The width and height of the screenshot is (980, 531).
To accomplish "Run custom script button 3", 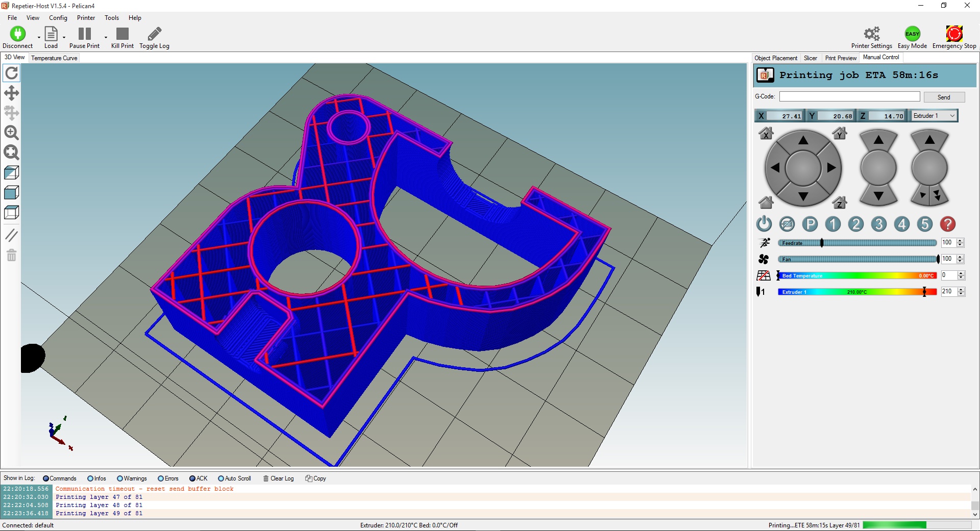I will (879, 224).
